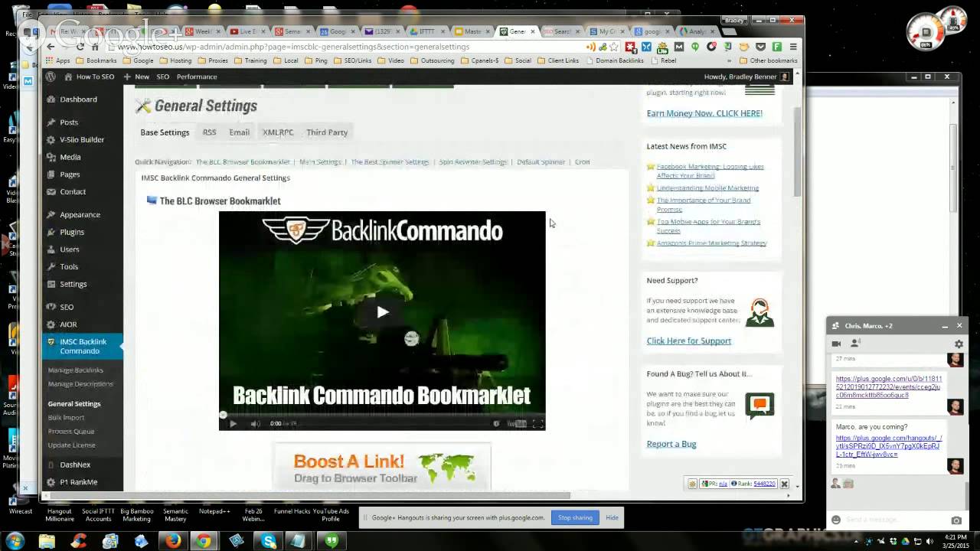This screenshot has height=551, width=980.
Task: Open Process Queue submenu item
Action: [x=71, y=432]
